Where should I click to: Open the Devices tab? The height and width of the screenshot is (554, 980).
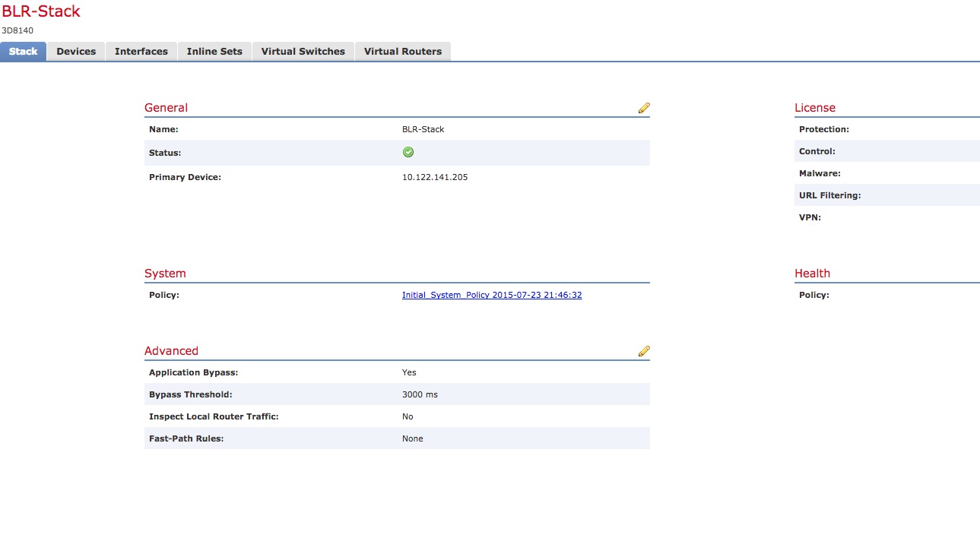76,52
